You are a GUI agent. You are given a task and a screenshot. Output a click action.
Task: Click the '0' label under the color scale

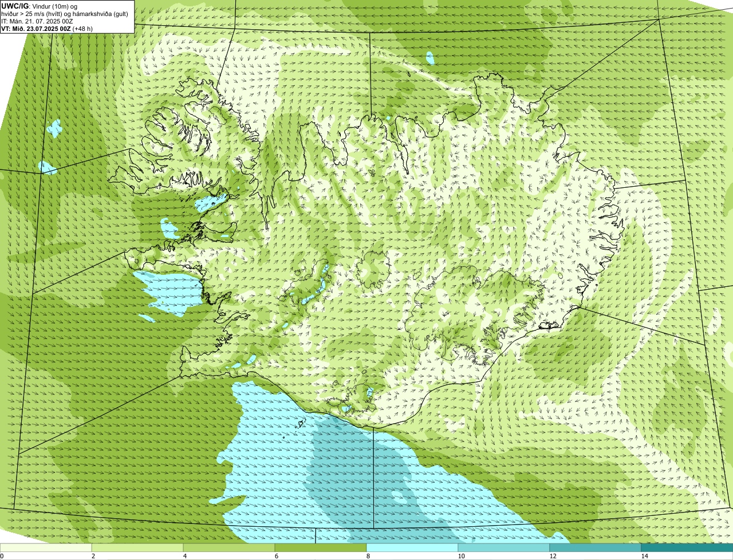(x=2, y=556)
